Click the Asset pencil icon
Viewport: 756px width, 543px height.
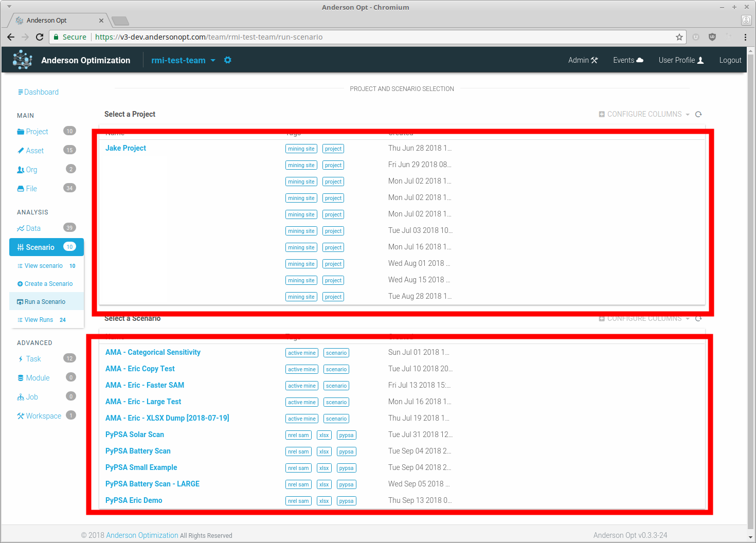[x=21, y=151]
